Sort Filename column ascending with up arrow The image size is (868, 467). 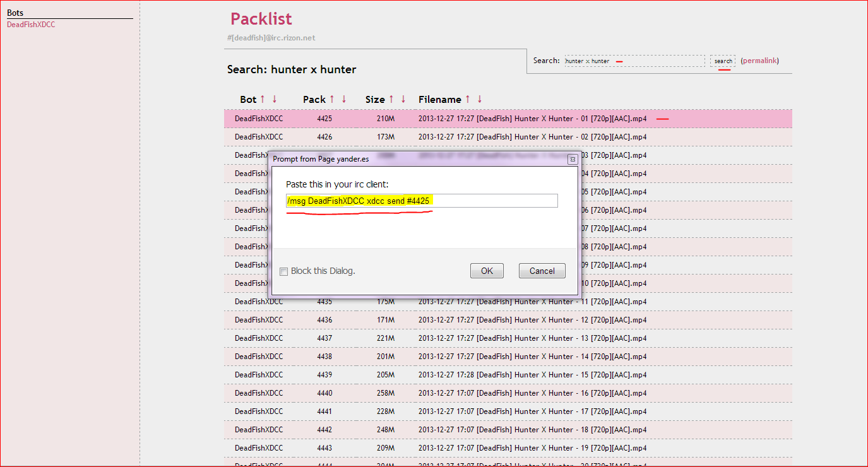point(468,99)
